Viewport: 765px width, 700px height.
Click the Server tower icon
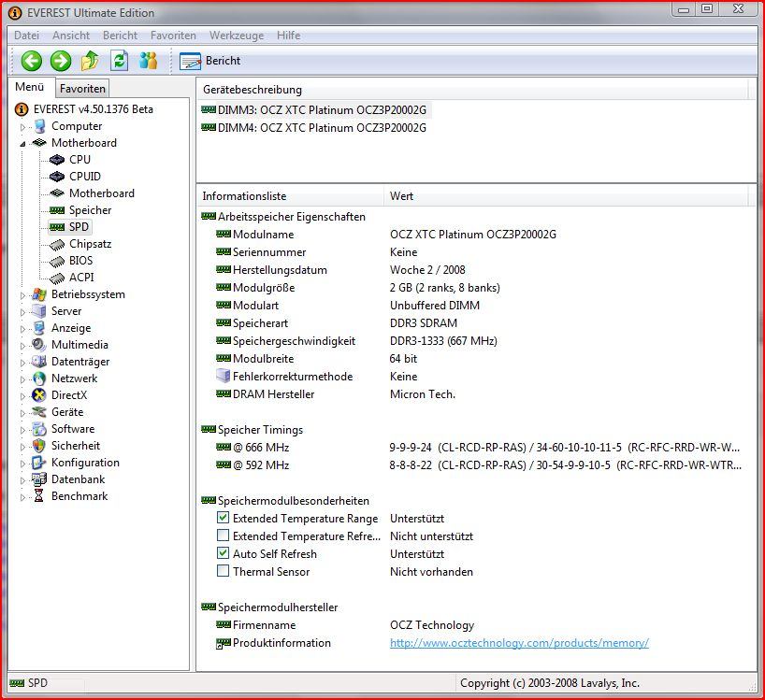[x=39, y=311]
